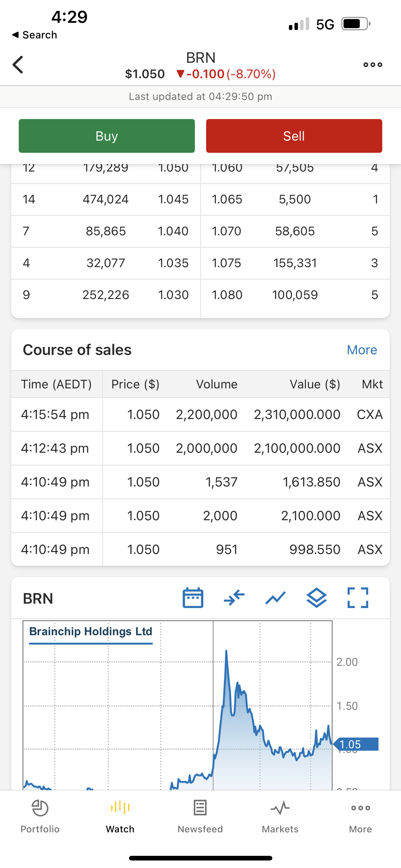Open More link in Course of sales
Image resolution: width=401 pixels, height=868 pixels.
(x=362, y=350)
